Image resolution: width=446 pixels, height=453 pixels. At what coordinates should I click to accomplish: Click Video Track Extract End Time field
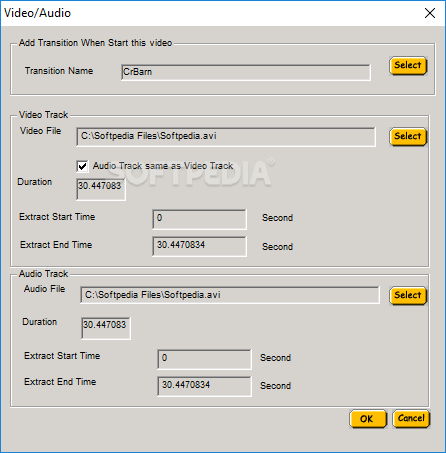tap(199, 246)
